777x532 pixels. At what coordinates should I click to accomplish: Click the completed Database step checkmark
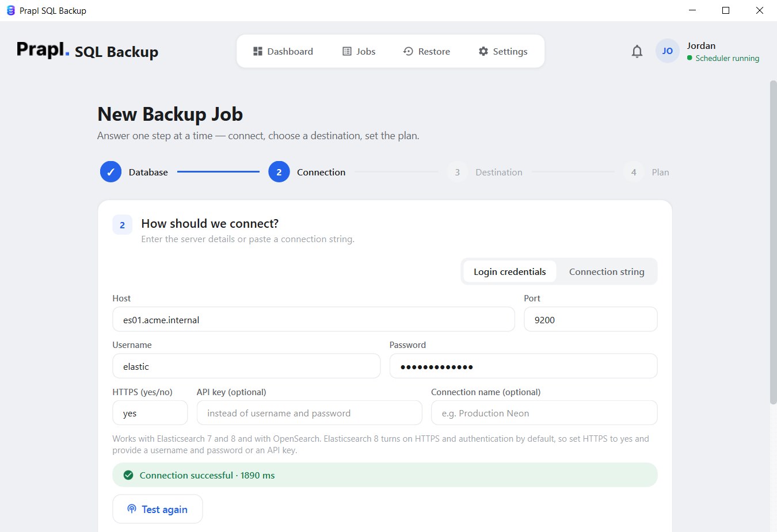[111, 172]
